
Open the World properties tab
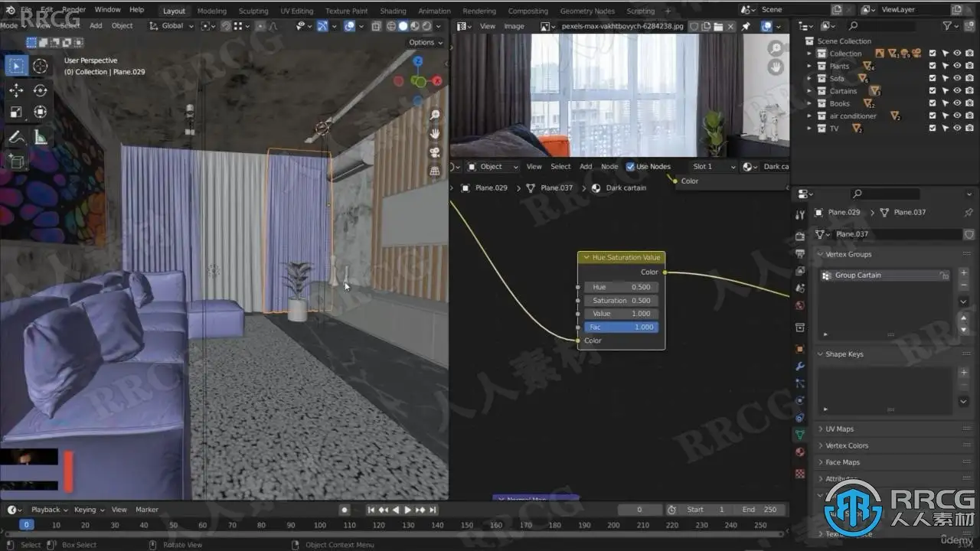pyautogui.click(x=800, y=305)
